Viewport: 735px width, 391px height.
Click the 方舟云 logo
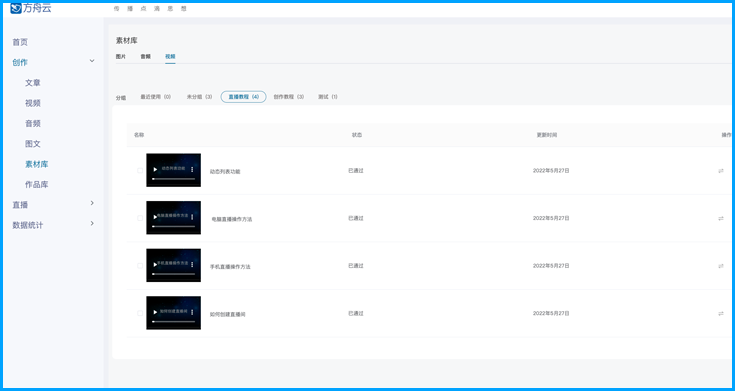pos(30,8)
